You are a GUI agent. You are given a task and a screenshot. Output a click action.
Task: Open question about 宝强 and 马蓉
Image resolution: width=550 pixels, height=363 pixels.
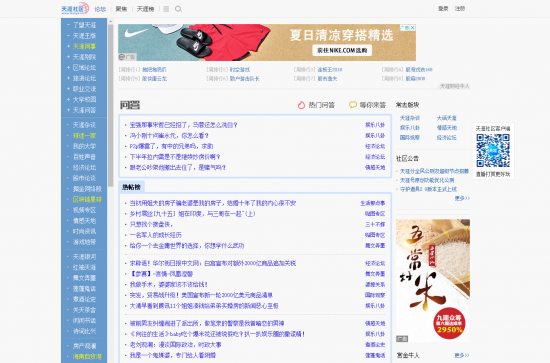tap(183, 125)
